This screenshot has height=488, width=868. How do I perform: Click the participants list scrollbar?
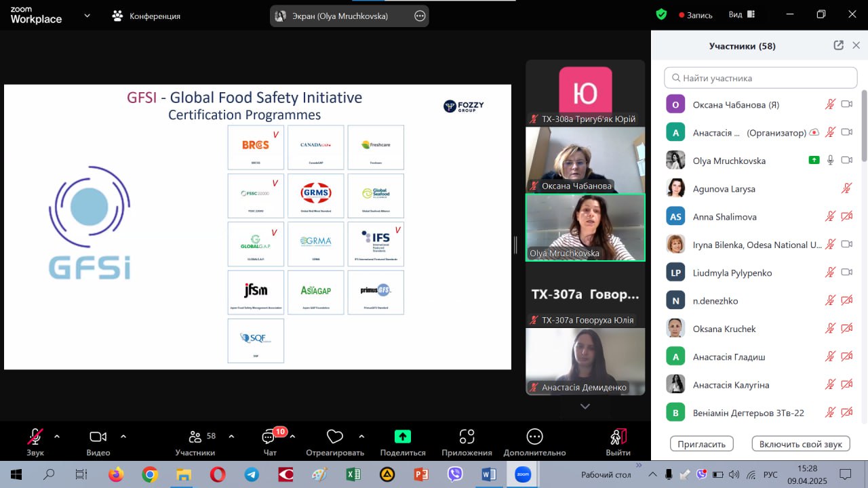[x=864, y=129]
